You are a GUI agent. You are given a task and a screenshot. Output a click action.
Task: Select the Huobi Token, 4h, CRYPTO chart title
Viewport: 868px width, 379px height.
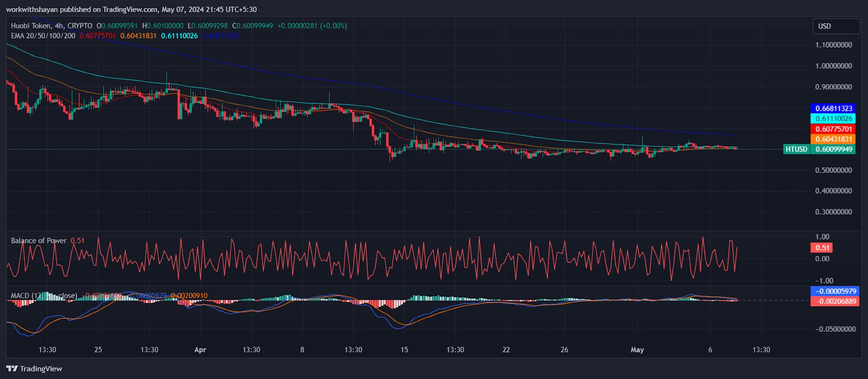(x=52, y=25)
